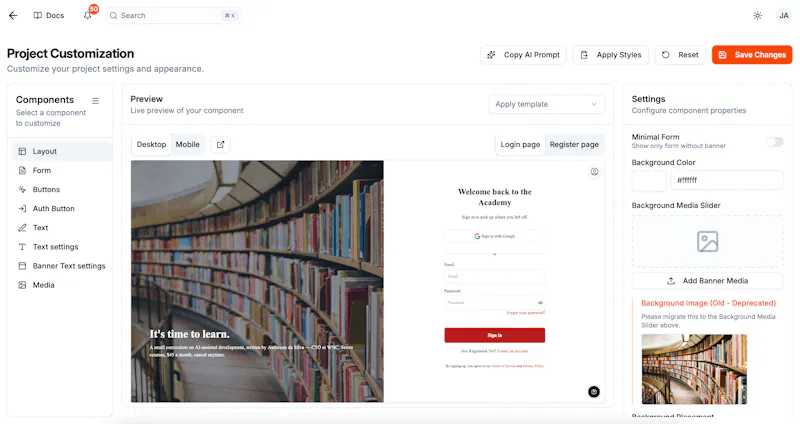The image size is (800, 424).
Task: Open the Apply template dropdown
Action: click(x=546, y=104)
